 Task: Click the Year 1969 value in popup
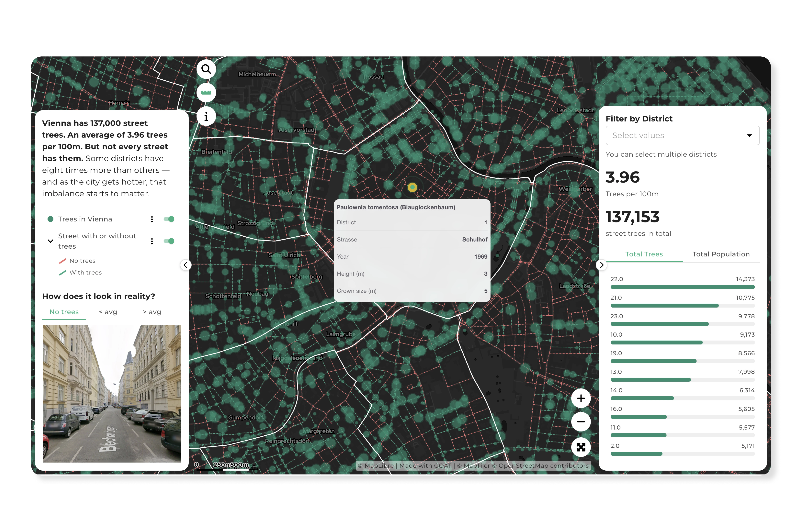click(x=481, y=257)
